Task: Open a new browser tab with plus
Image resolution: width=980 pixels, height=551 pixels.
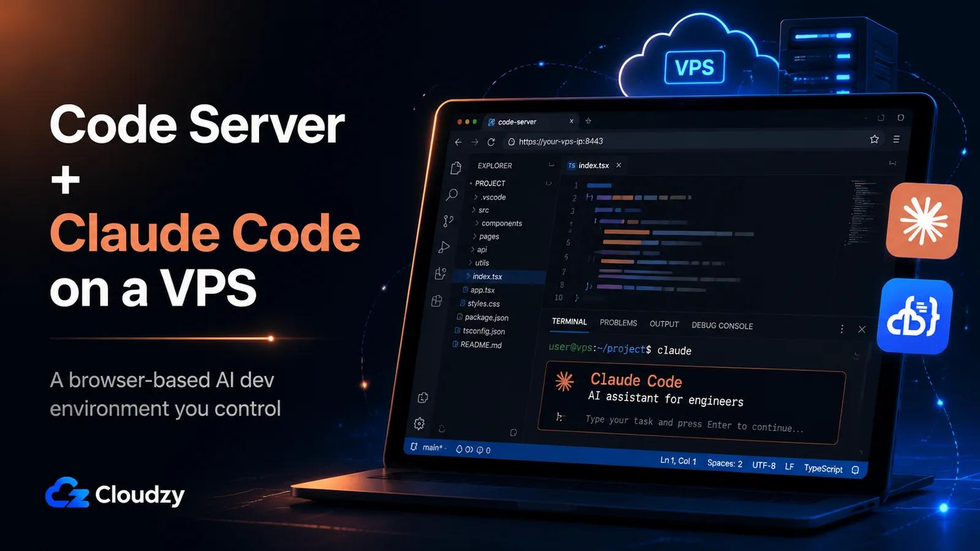Action: click(588, 121)
